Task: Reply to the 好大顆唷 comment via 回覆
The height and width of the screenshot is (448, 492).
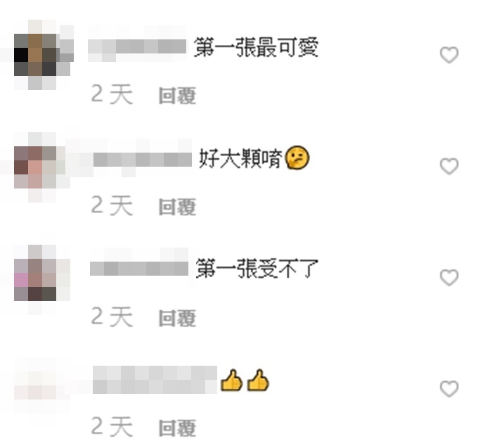Action: point(177,207)
